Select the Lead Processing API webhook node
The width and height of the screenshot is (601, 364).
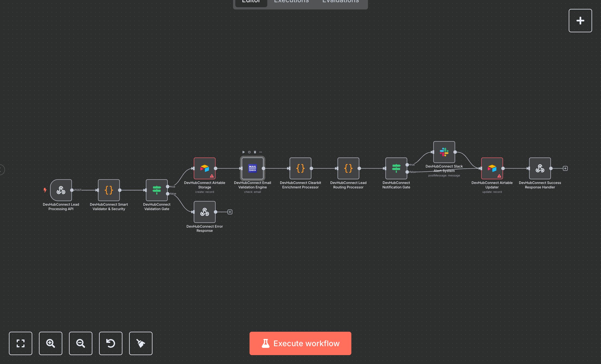pyautogui.click(x=61, y=190)
